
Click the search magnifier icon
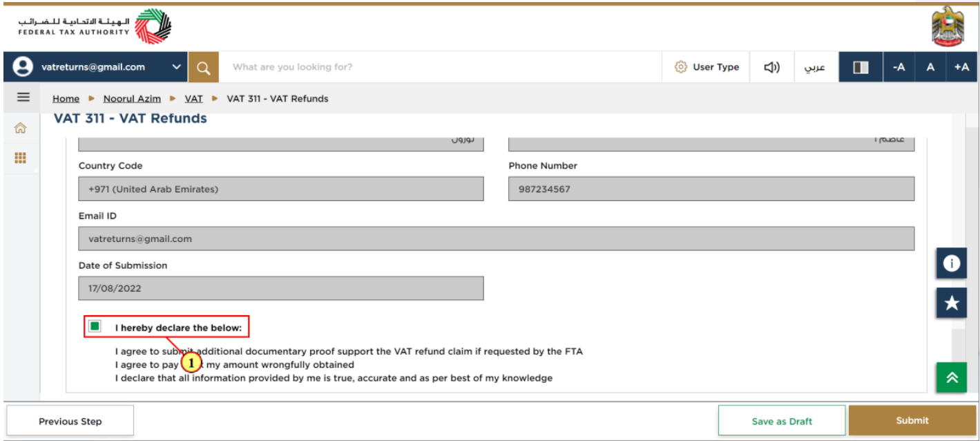tap(203, 67)
